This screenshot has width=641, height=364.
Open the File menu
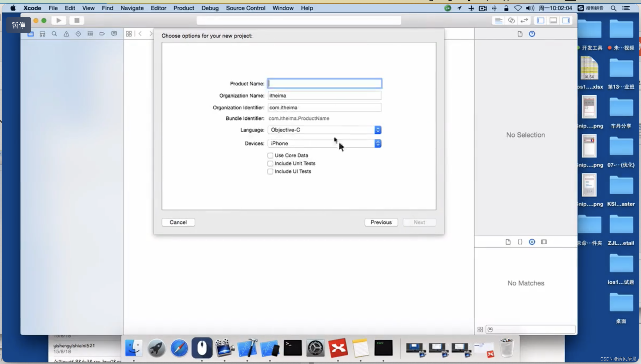pos(52,8)
